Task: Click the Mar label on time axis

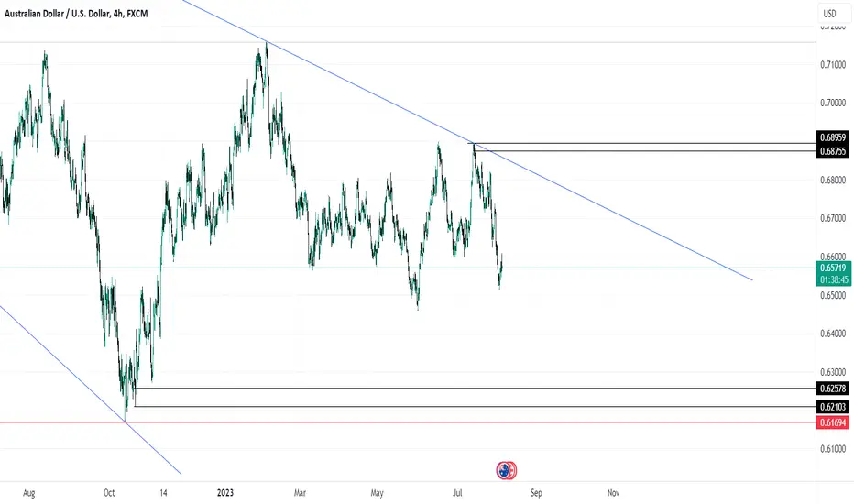Action: pyautogui.click(x=300, y=493)
